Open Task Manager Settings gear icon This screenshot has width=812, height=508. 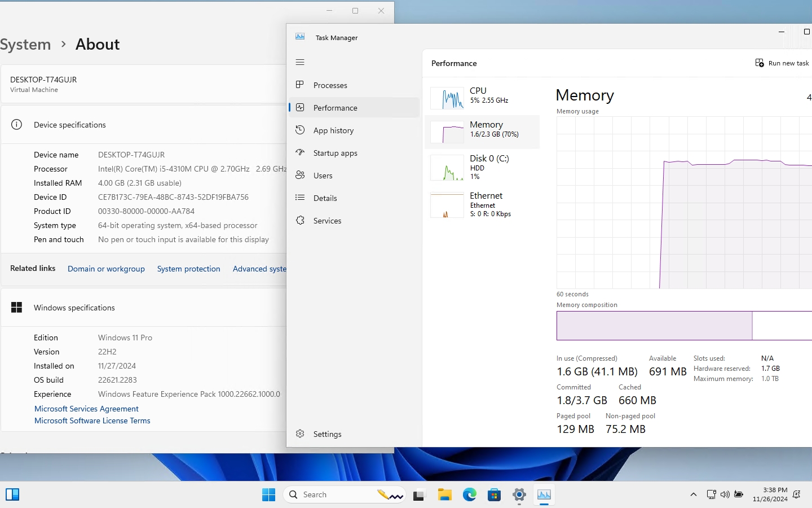tap(300, 433)
